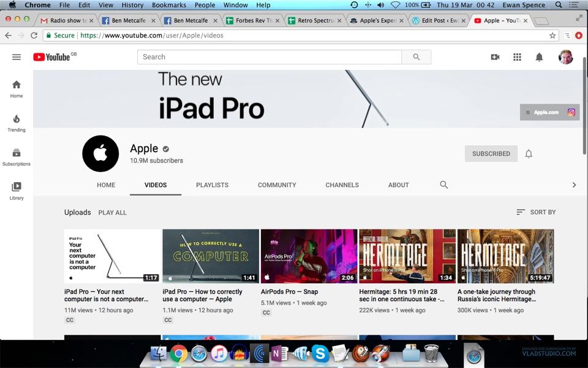Open the user account avatar
This screenshot has width=588, height=368.
565,57
